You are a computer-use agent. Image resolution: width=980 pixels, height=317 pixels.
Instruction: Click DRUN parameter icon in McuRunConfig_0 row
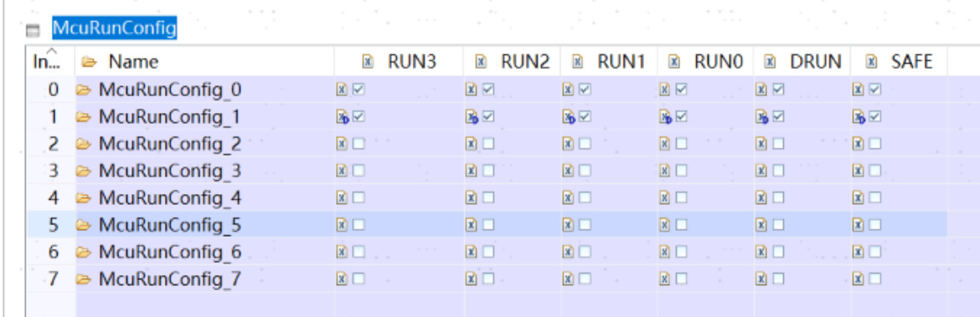[761, 89]
